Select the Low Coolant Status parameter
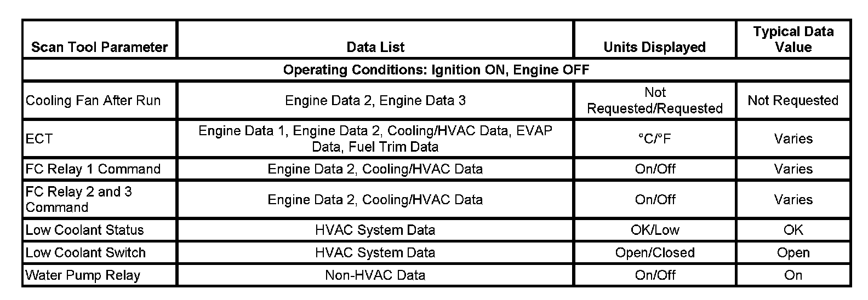 click(85, 230)
